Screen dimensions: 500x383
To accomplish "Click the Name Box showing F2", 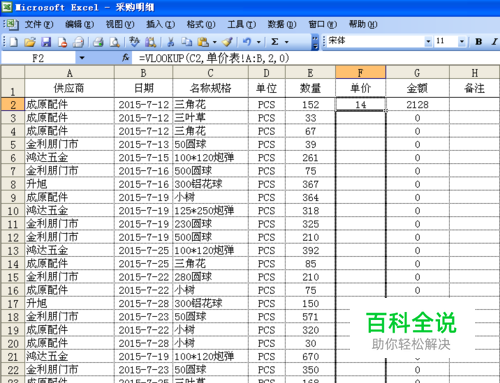I will pyautogui.click(x=38, y=58).
